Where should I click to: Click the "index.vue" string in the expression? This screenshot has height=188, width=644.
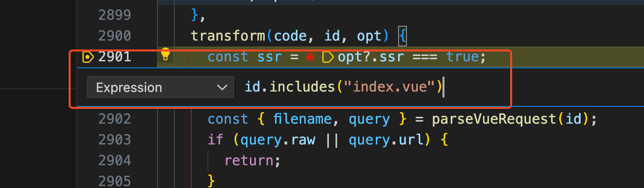389,88
